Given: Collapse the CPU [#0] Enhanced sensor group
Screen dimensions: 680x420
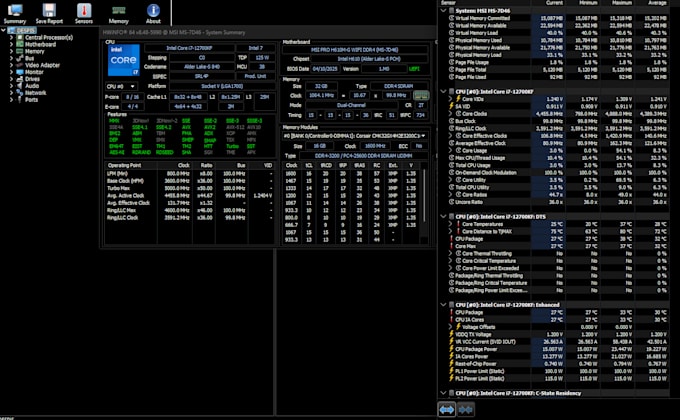Looking at the screenshot, I should [x=443, y=305].
